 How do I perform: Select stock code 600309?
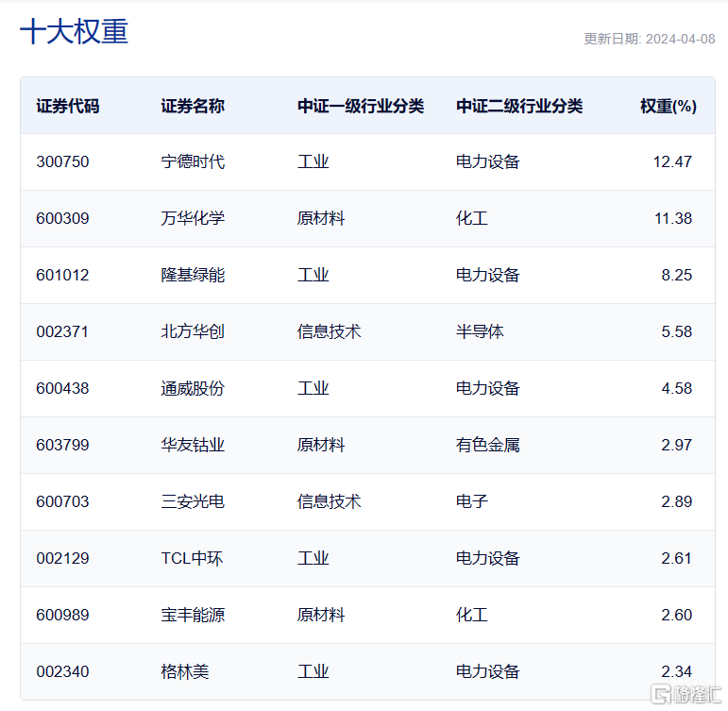tap(62, 218)
